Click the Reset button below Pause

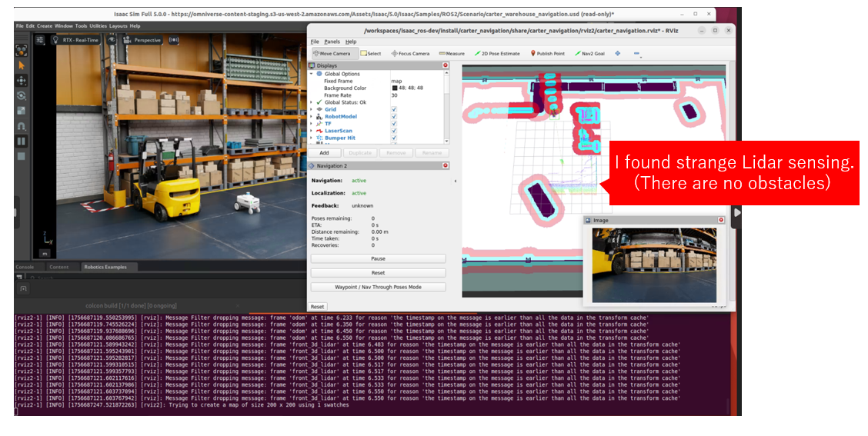coord(378,273)
